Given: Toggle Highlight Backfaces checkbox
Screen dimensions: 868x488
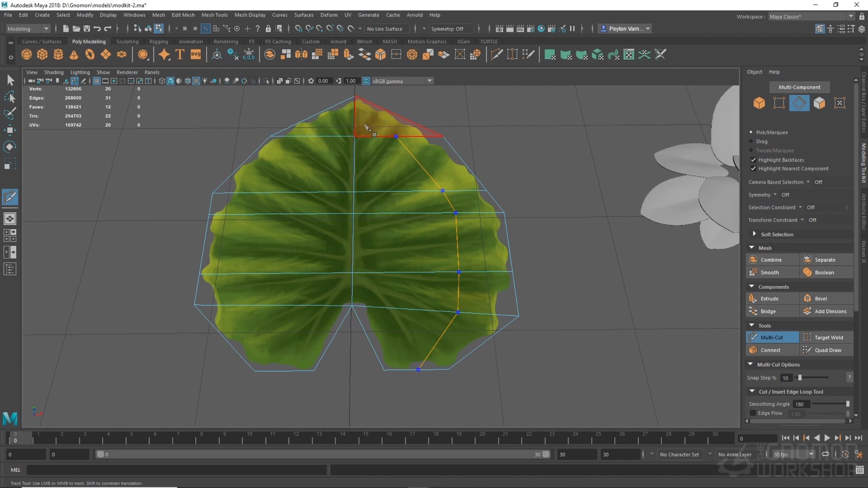Looking at the screenshot, I should coord(753,160).
